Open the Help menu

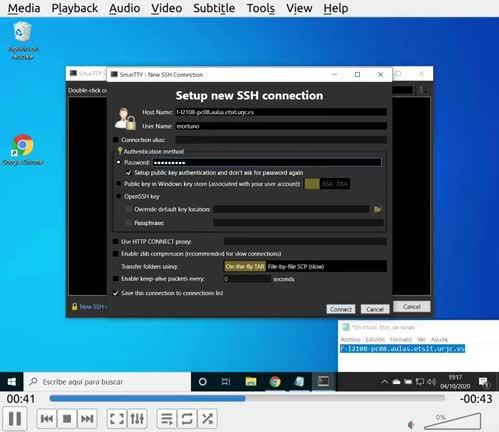pos(336,8)
